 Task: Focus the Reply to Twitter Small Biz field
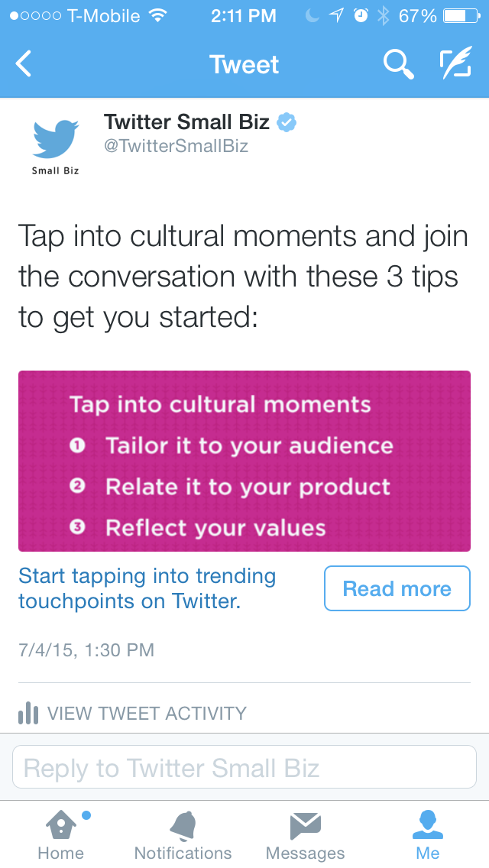[x=244, y=767]
